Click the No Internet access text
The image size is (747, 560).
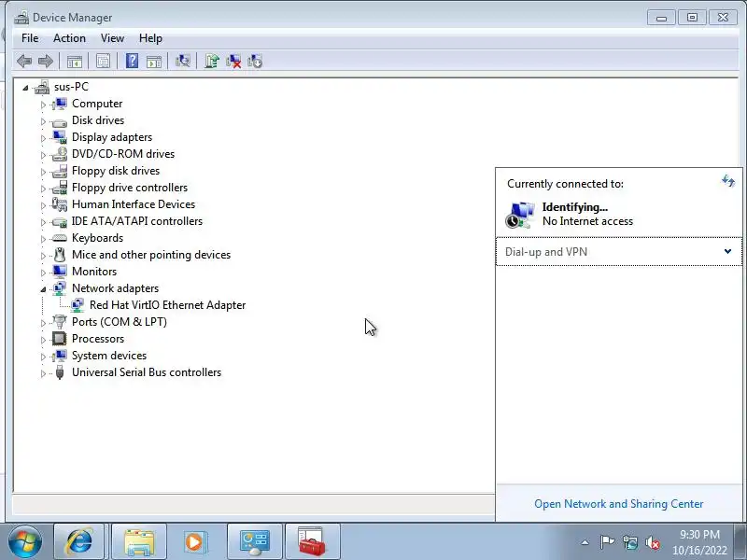coord(587,221)
